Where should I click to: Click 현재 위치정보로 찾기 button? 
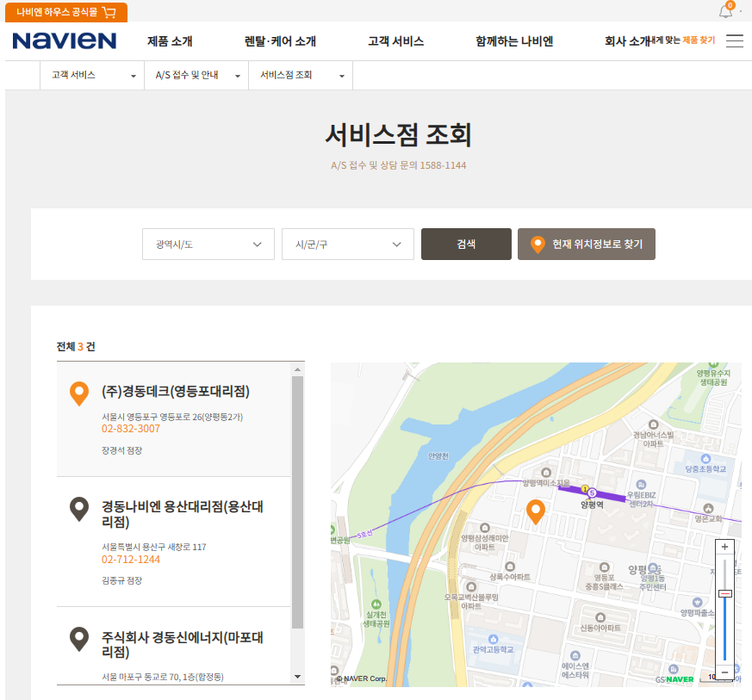click(587, 244)
